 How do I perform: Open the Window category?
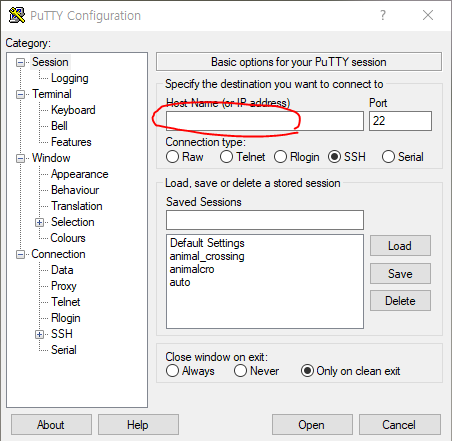pos(51,158)
